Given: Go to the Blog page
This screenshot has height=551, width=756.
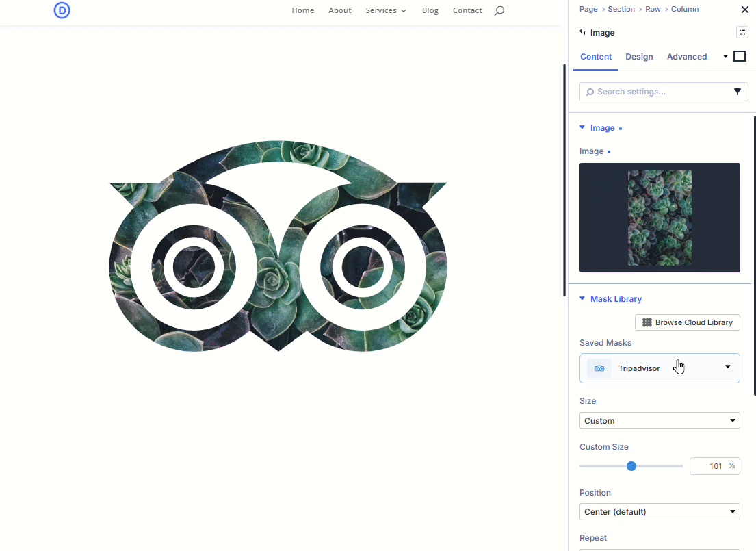Looking at the screenshot, I should click(x=430, y=10).
